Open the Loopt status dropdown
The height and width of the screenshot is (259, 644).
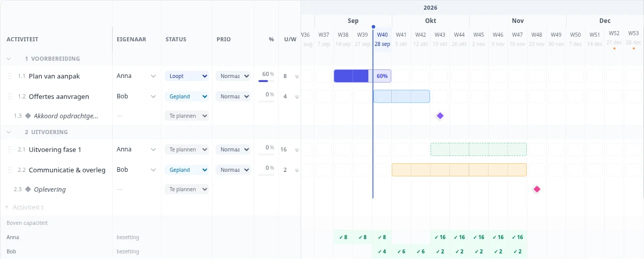click(x=186, y=76)
